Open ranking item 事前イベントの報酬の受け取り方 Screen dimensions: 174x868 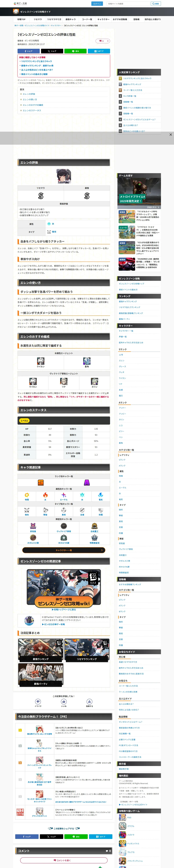(137, 108)
